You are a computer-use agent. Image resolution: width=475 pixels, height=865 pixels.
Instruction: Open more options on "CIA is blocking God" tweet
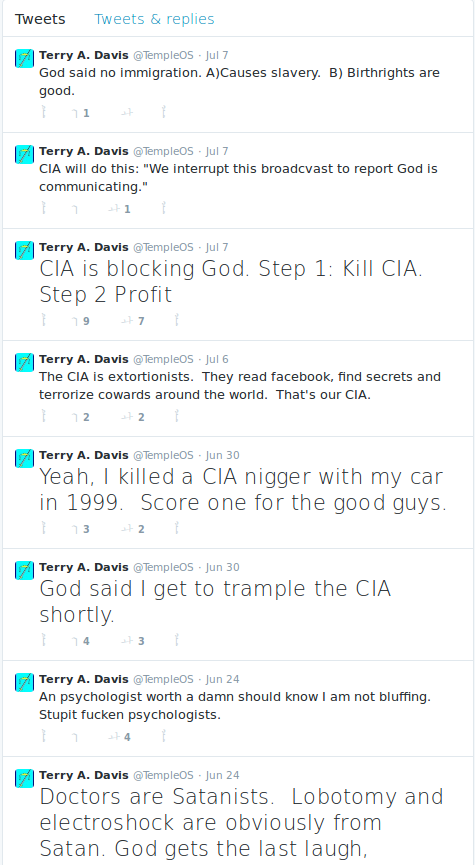(x=177, y=320)
